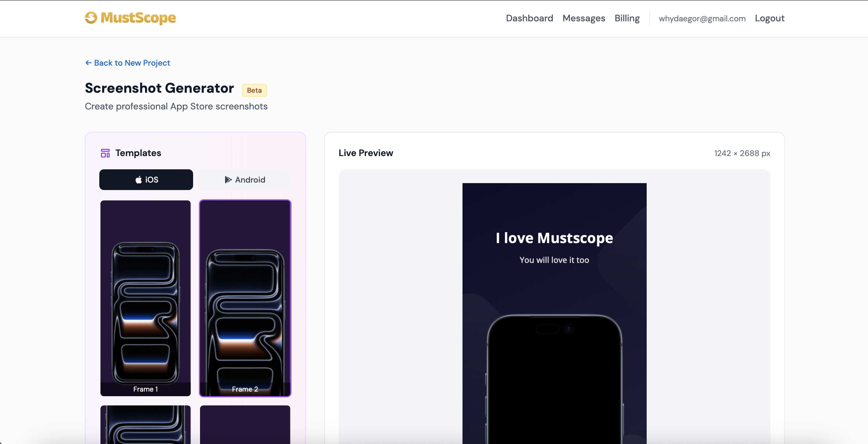Click the Beta badge next to Screenshot Generator
This screenshot has height=444, width=868.
tap(254, 90)
